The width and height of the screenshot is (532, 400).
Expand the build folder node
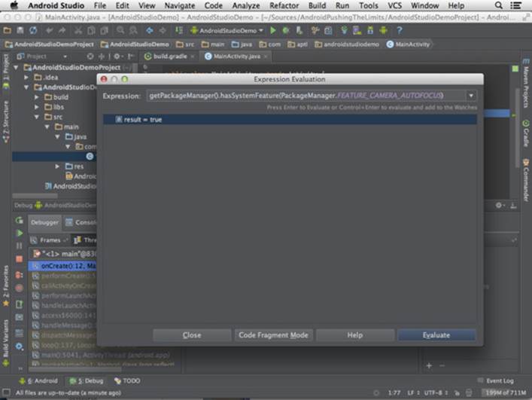point(36,97)
